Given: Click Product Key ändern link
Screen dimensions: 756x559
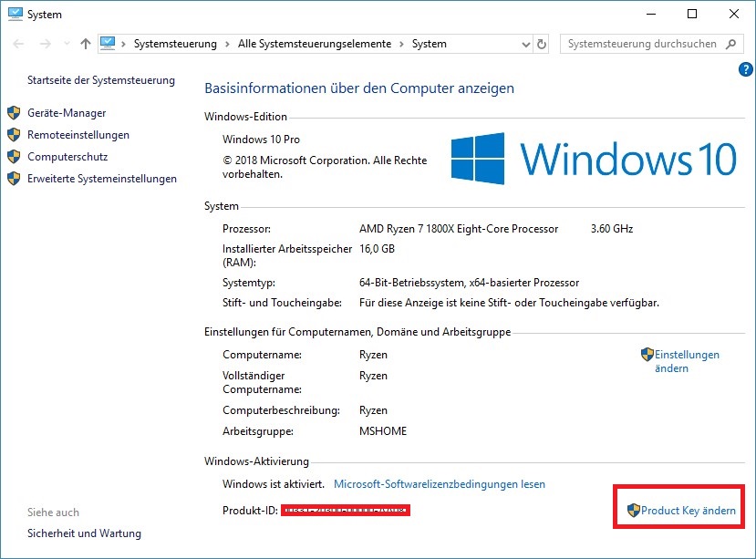Looking at the screenshot, I should coord(688,511).
